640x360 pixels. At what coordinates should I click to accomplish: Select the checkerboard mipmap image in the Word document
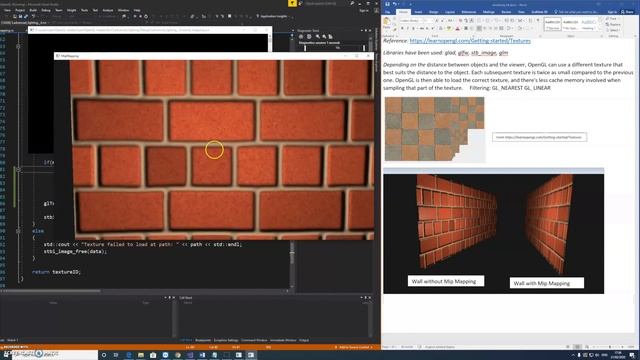434,129
